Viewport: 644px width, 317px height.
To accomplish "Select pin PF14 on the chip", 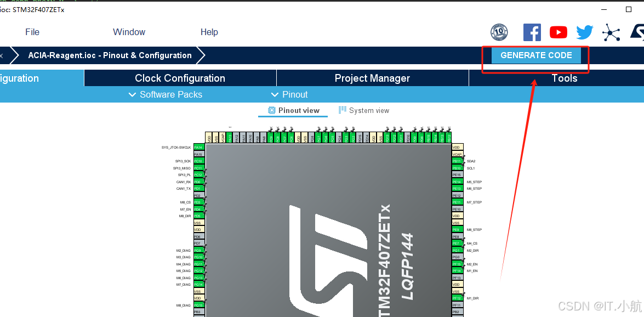I will (458, 270).
